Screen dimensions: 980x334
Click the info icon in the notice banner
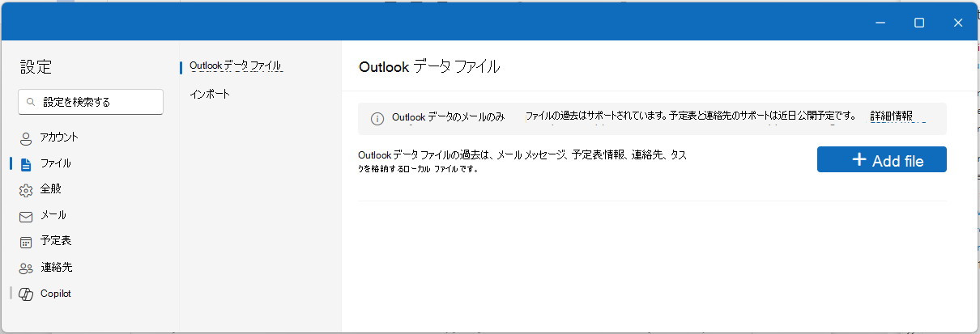377,118
